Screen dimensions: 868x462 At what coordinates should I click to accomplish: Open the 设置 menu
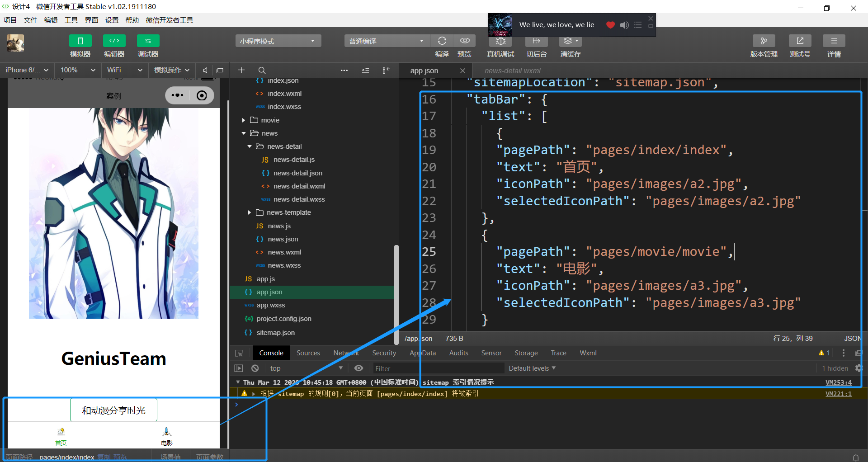tap(112, 20)
